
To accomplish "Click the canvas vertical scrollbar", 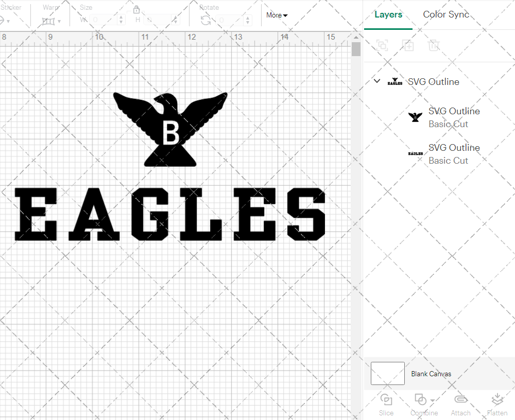I will [355, 49].
